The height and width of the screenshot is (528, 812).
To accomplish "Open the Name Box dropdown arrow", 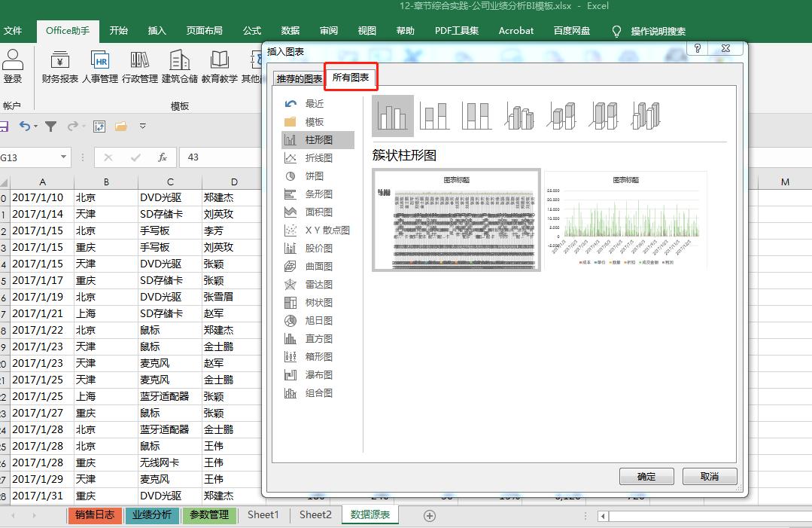I will (64, 158).
